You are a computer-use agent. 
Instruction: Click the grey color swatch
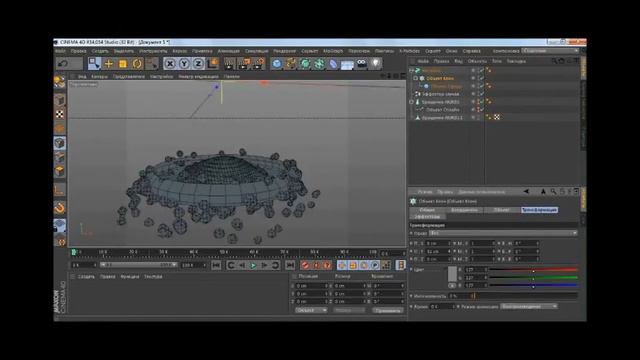click(x=452, y=273)
